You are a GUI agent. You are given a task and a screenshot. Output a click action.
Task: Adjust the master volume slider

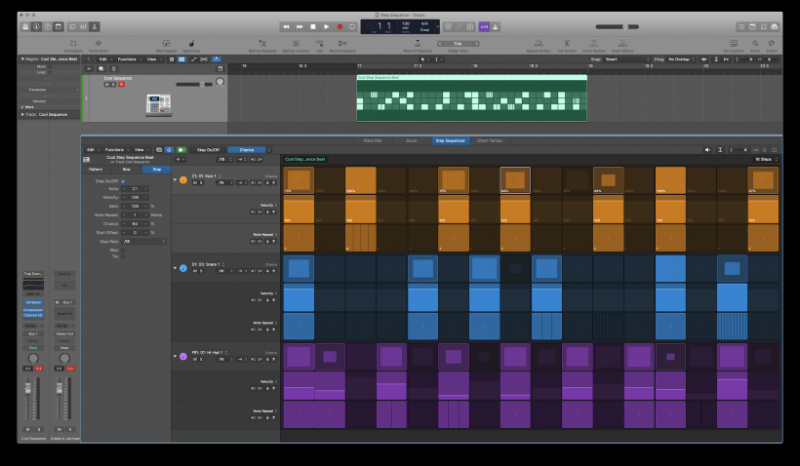(617, 27)
